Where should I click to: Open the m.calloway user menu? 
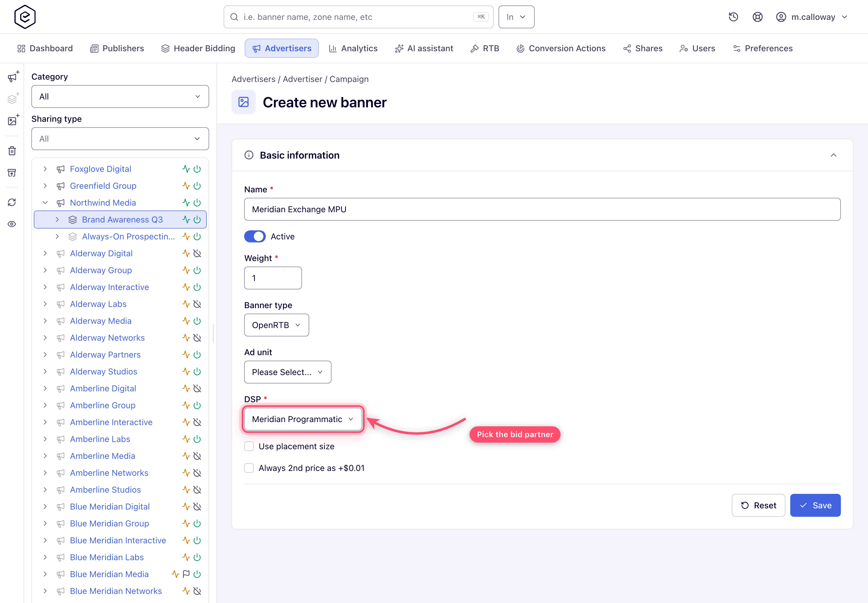[x=812, y=17]
